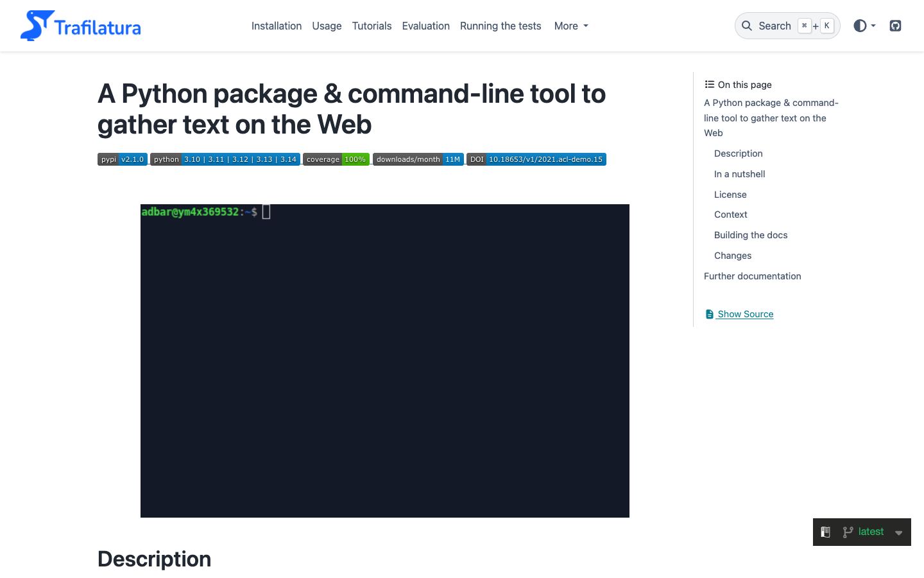Click the Trafilatura brand name text
The width and height of the screenshot is (924, 578).
click(98, 28)
